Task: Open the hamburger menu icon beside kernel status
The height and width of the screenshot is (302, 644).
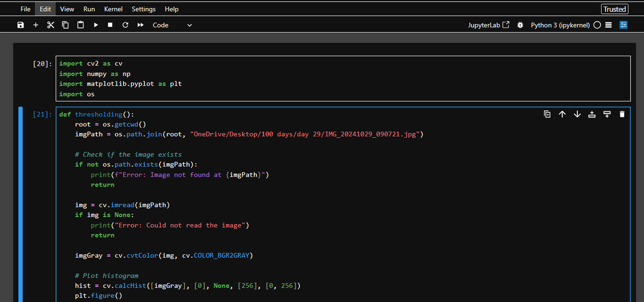Action: 609,25
